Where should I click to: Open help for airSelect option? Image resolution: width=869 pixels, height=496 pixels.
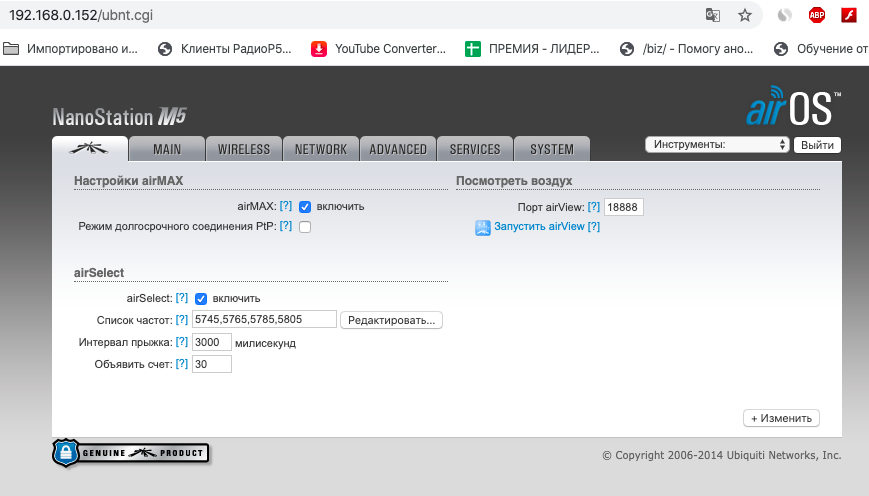(182, 298)
